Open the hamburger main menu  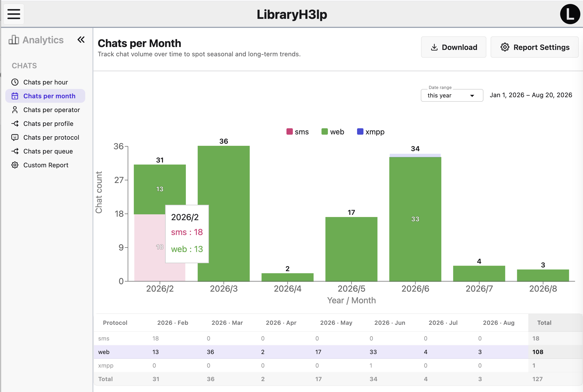(14, 14)
